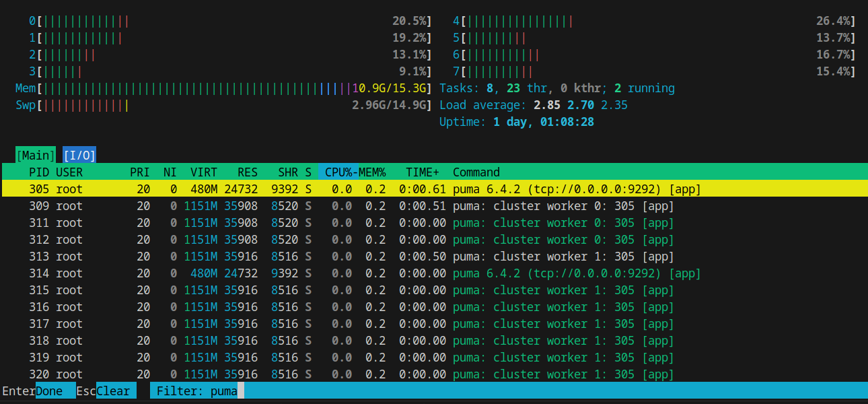Select the process row with PID 316
The height and width of the screenshot is (404, 868).
[x=434, y=307]
